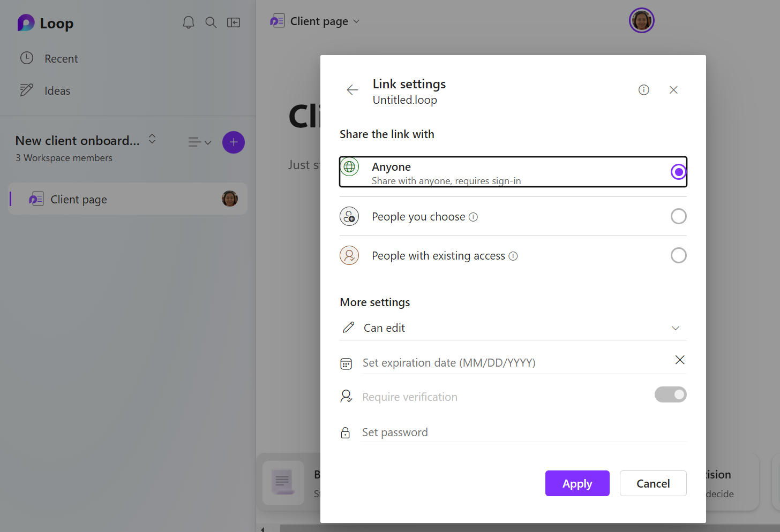The image size is (780, 532).
Task: Click the lock icon next to Set password
Action: point(346,432)
